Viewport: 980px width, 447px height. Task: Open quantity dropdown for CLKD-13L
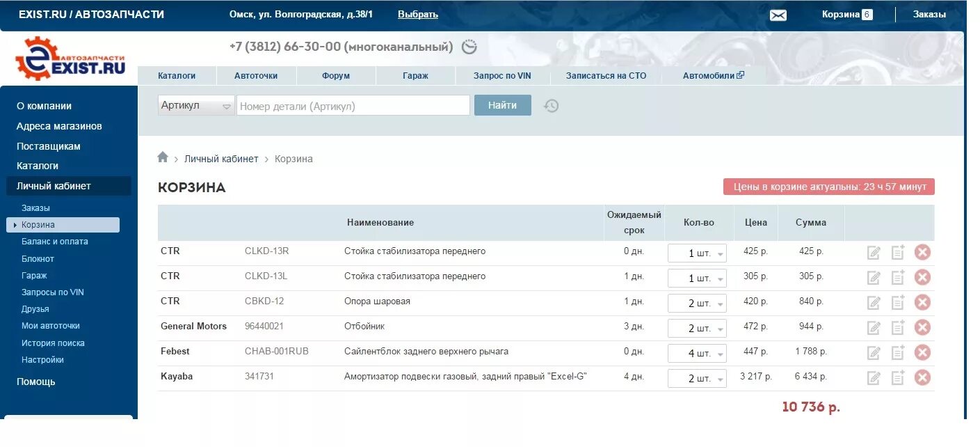tap(697, 279)
